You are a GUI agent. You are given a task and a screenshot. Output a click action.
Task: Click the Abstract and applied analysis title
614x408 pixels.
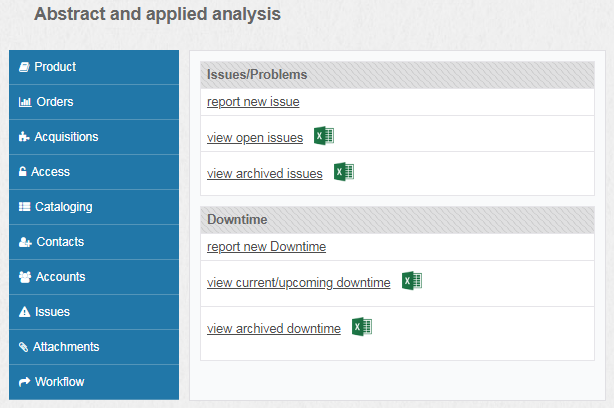click(157, 14)
